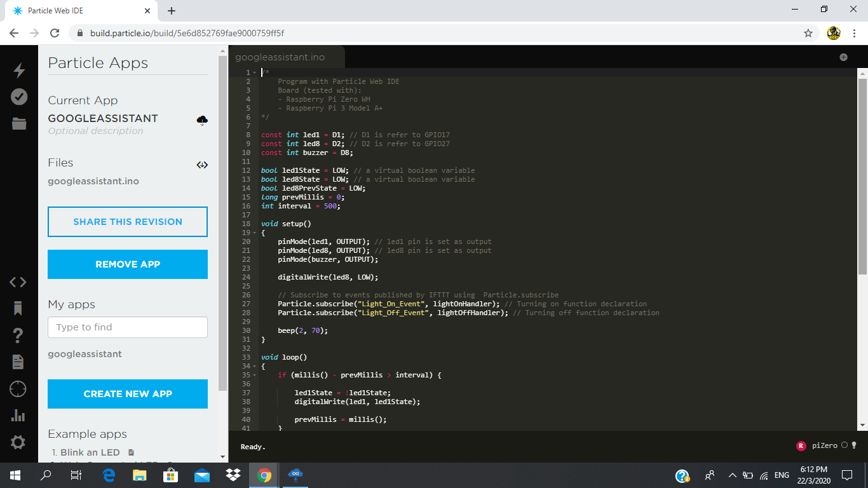Select the googleassistant.ino editor tab

point(287,57)
